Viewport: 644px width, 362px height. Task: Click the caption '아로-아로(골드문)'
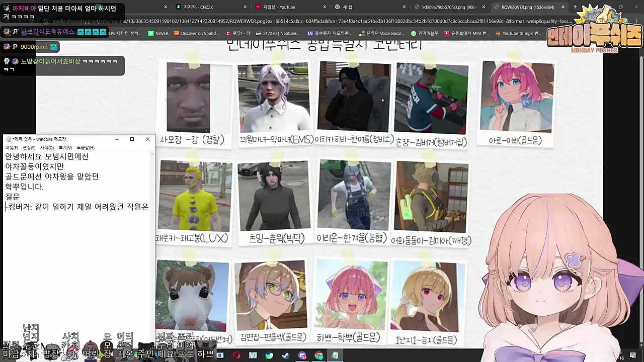click(x=515, y=141)
